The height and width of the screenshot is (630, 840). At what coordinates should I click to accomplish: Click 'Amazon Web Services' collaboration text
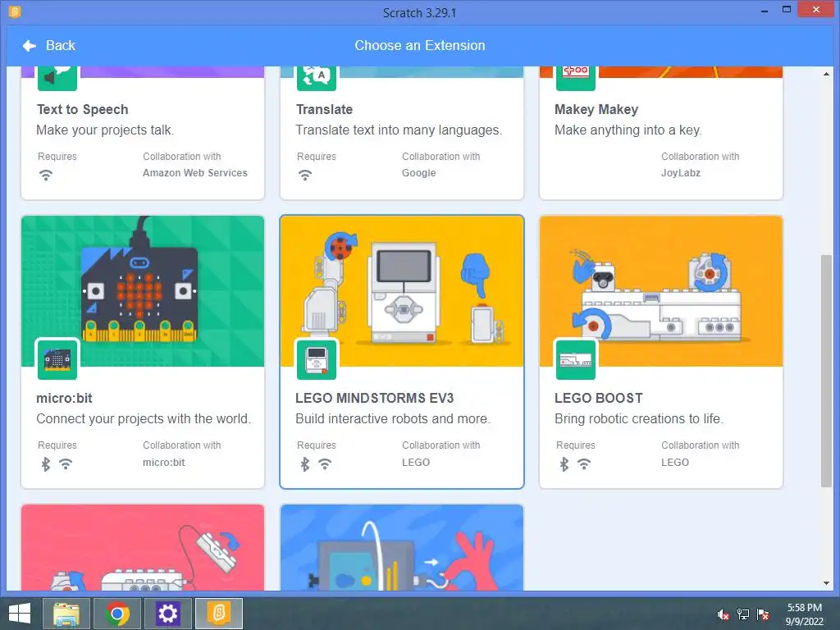[x=195, y=173]
